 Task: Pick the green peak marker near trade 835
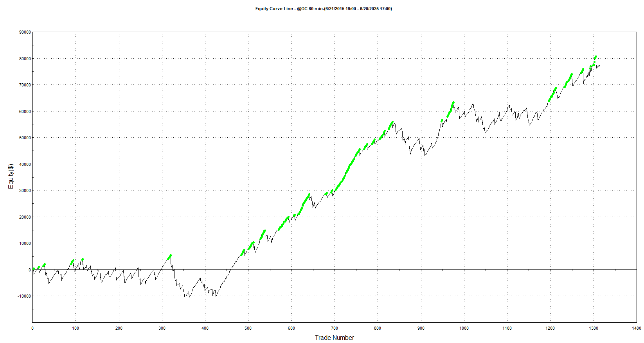coord(392,122)
